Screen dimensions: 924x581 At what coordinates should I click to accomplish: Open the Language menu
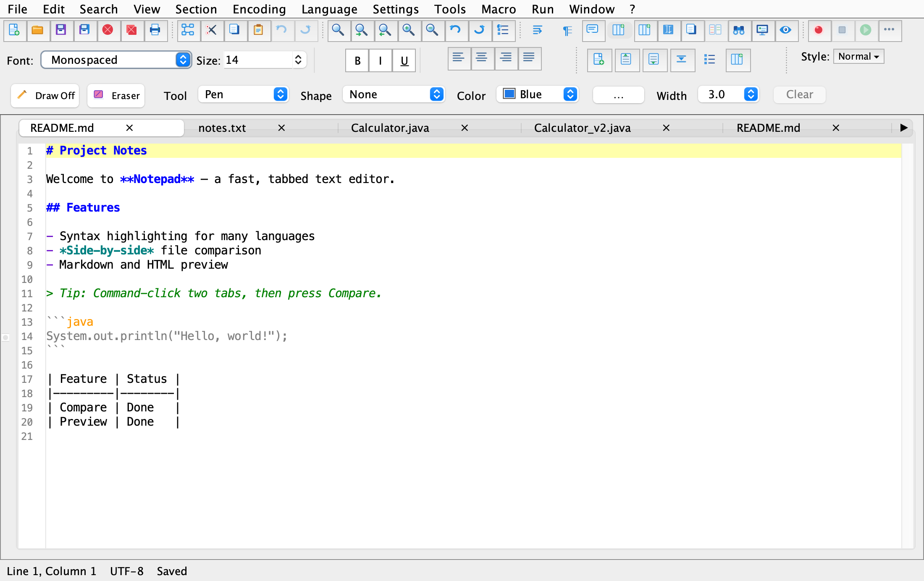pos(329,9)
